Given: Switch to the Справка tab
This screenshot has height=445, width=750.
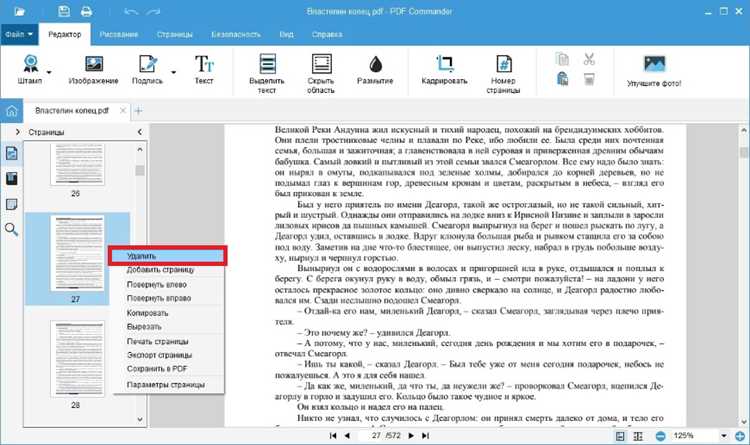Looking at the screenshot, I should click(x=327, y=34).
